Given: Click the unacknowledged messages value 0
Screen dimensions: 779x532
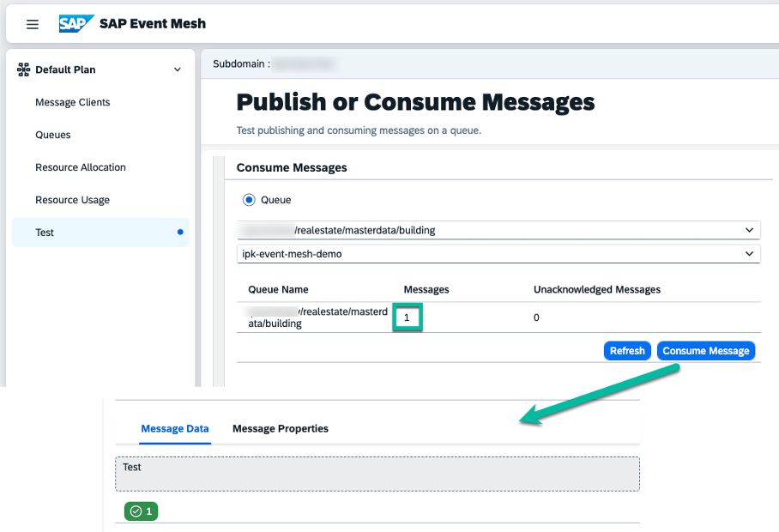Looking at the screenshot, I should (x=536, y=317).
